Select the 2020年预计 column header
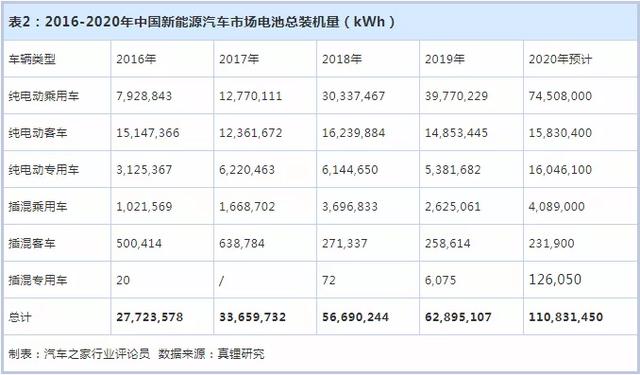 pyautogui.click(x=560, y=60)
